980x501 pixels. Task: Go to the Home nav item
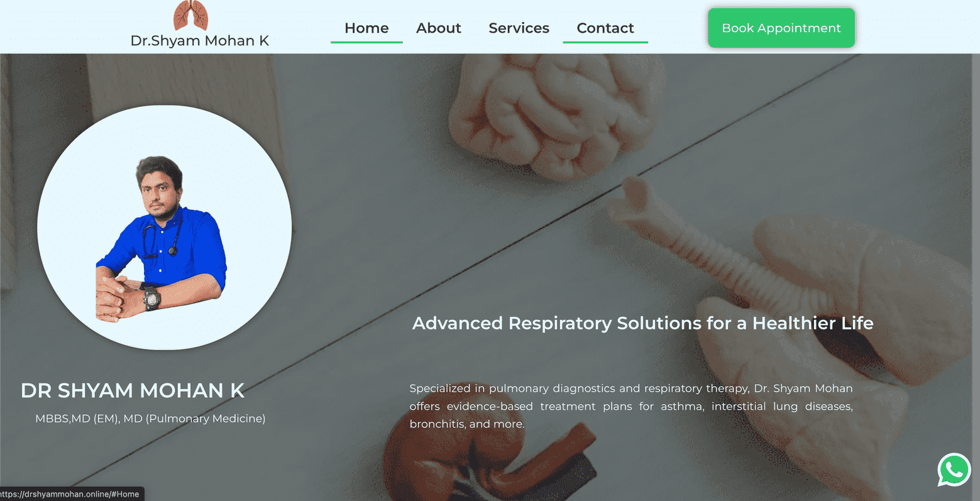pyautogui.click(x=366, y=28)
